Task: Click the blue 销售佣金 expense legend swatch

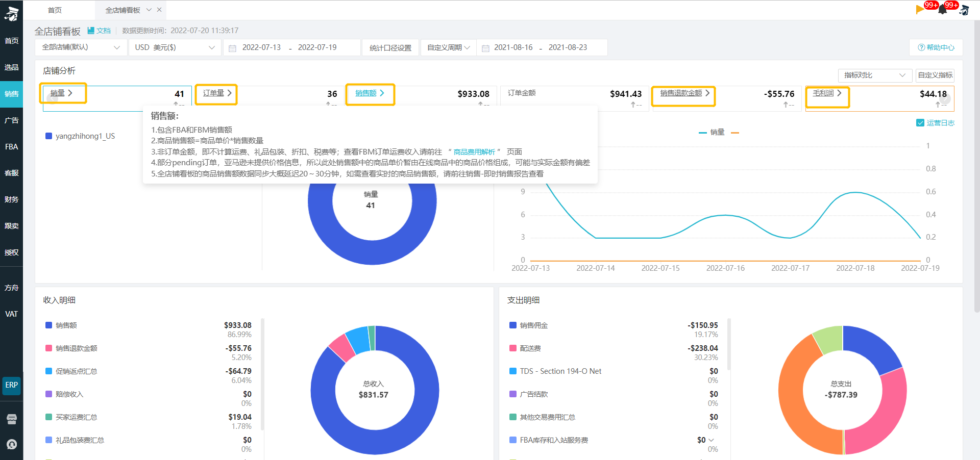Action: point(513,325)
